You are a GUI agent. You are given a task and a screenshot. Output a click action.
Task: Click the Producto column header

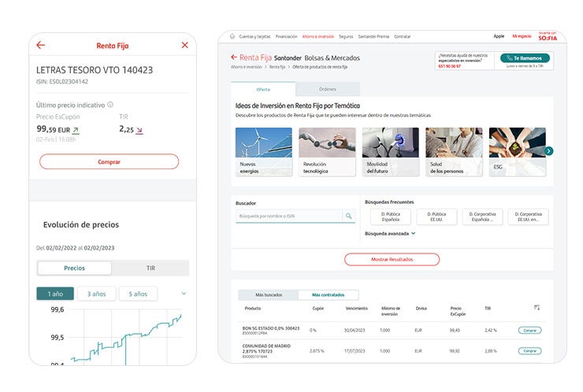point(252,309)
